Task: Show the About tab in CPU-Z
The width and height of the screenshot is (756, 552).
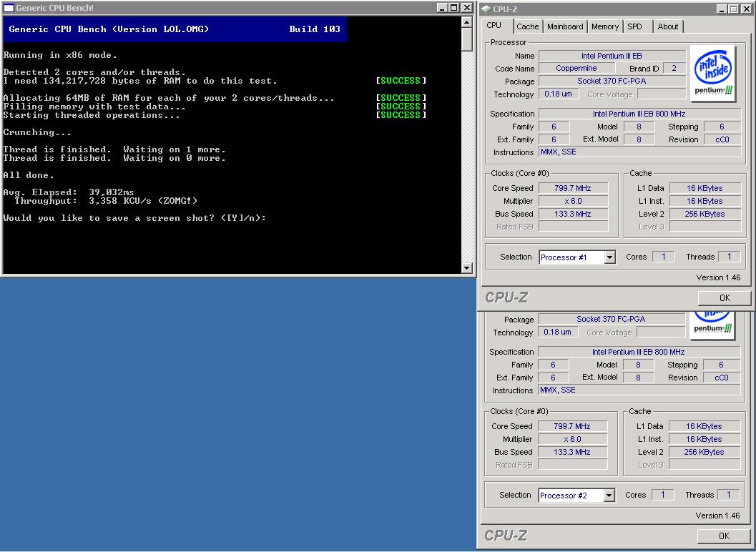Action: (668, 26)
